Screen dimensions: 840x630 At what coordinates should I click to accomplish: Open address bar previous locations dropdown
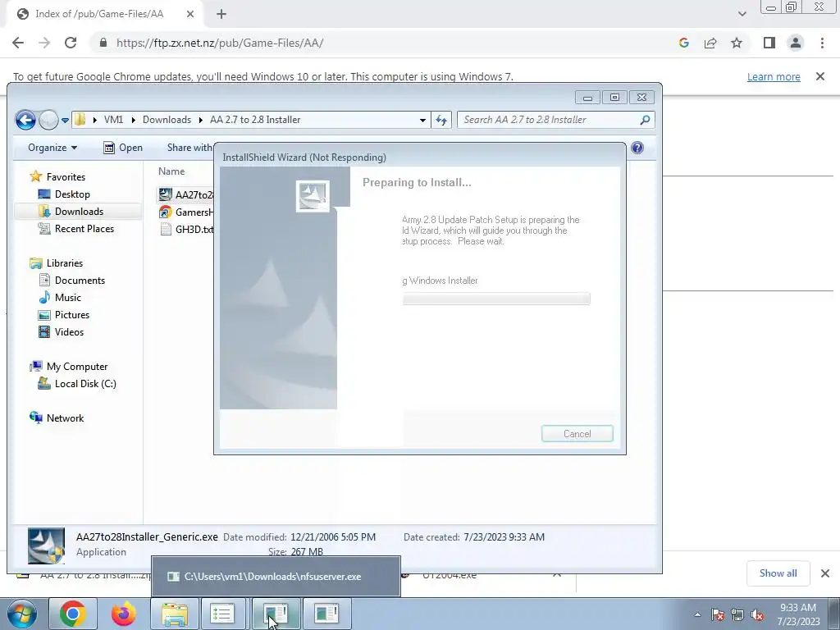pyautogui.click(x=422, y=120)
